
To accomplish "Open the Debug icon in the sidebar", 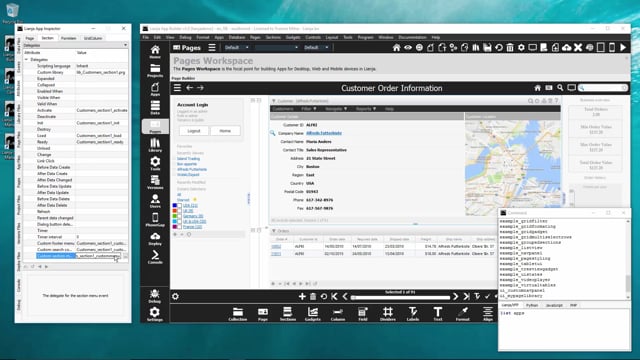I will point(155,296).
